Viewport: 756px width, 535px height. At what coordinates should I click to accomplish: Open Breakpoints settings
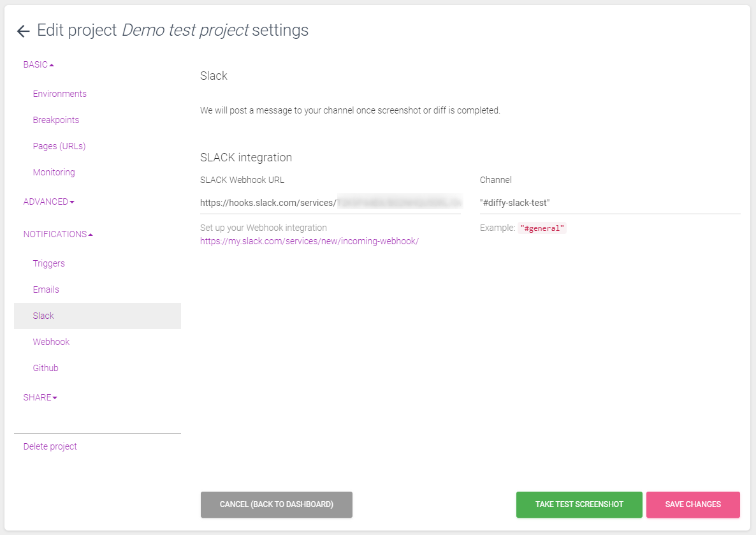point(56,120)
